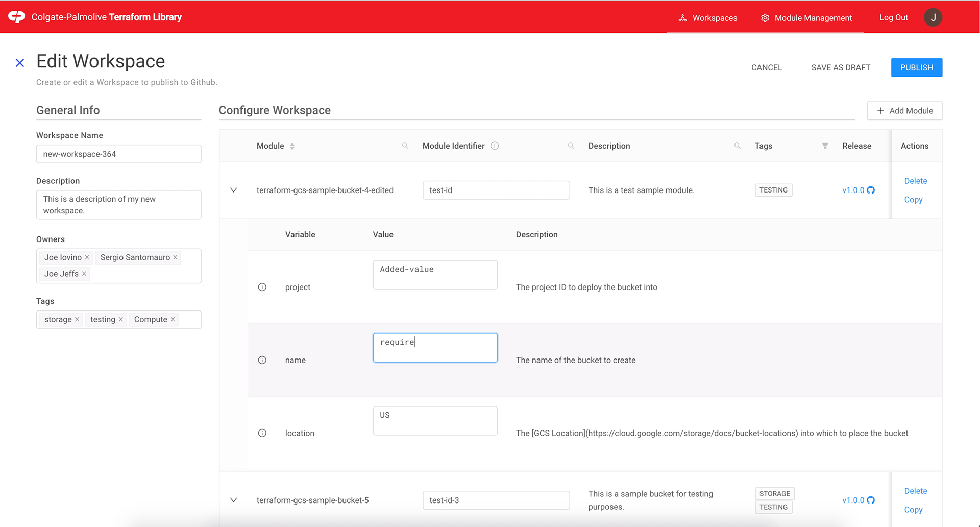Image resolution: width=980 pixels, height=527 pixels.
Task: Publish the workspace
Action: pyautogui.click(x=916, y=67)
